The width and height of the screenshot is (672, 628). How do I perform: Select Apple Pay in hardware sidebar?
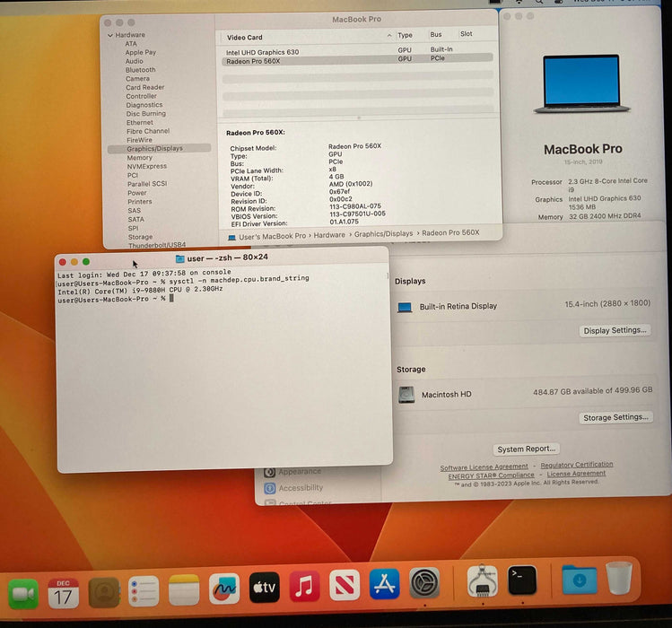(141, 52)
